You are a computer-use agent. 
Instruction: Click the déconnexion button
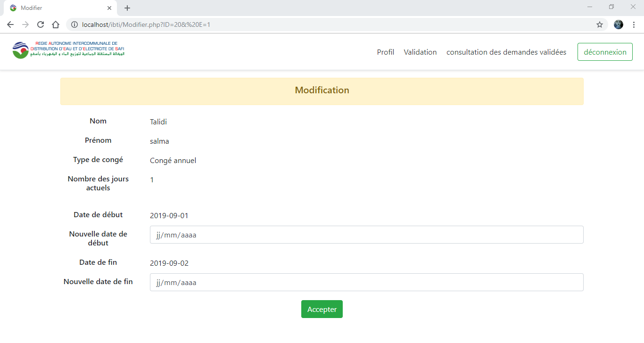tap(605, 52)
